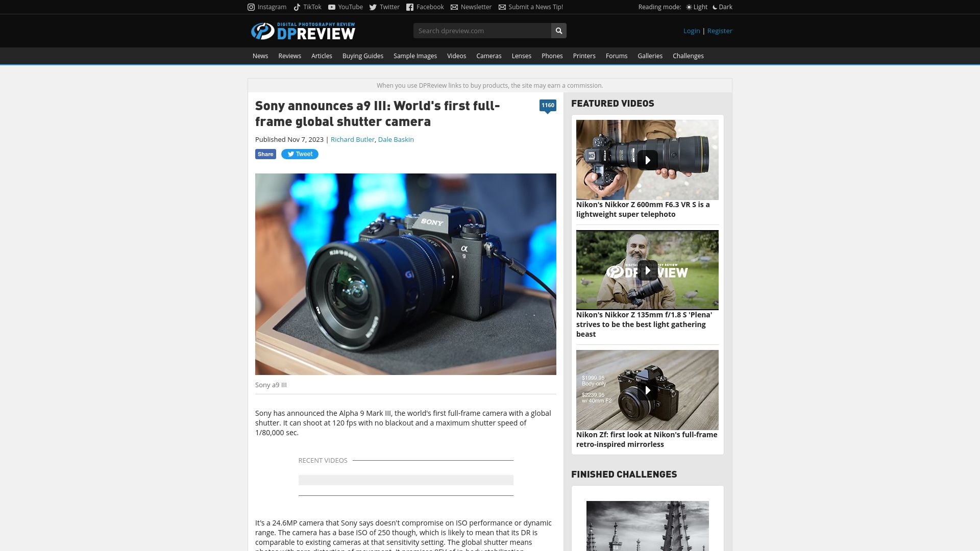Go to Sample Images section
980x551 pixels.
pyautogui.click(x=415, y=56)
